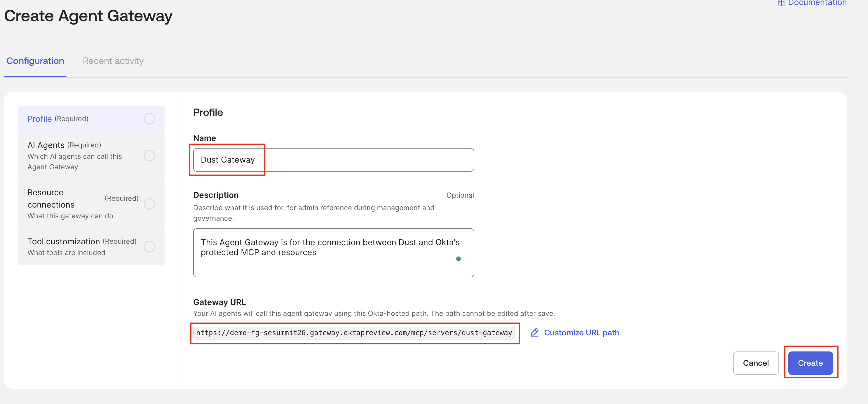The width and height of the screenshot is (868, 404).
Task: Click Customize URL path link
Action: (582, 333)
